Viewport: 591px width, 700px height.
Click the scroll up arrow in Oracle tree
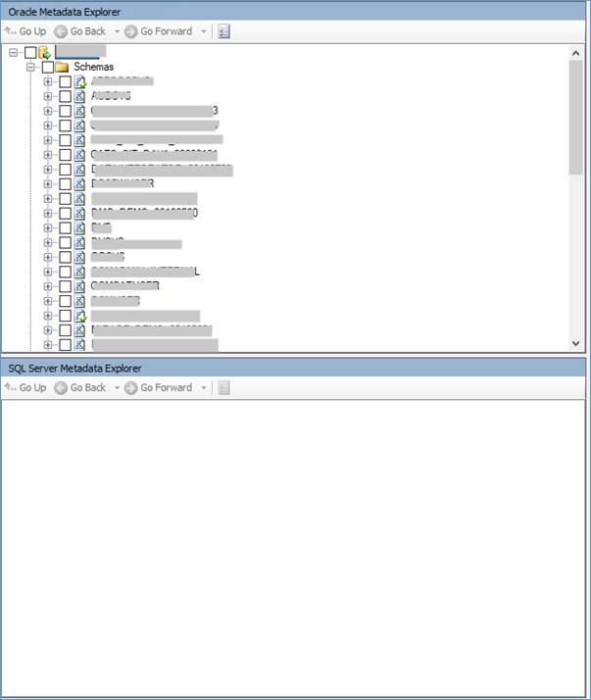(x=576, y=53)
